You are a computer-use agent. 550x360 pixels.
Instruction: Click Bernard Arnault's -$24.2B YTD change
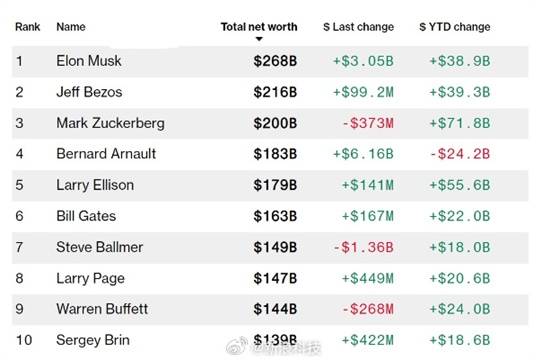coord(460,154)
